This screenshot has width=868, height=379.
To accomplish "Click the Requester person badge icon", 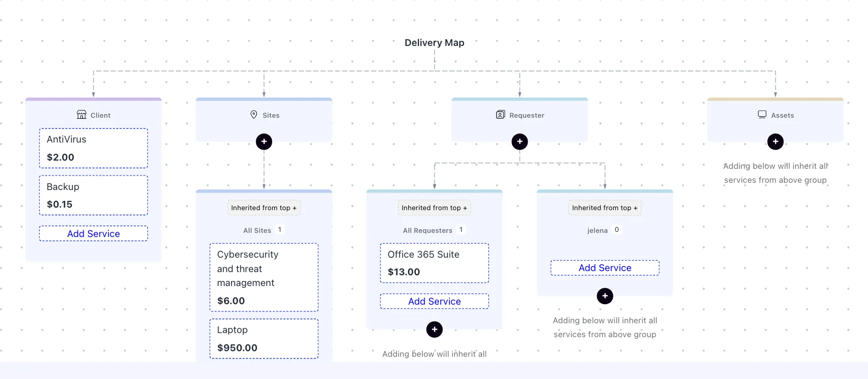I will click(x=500, y=115).
